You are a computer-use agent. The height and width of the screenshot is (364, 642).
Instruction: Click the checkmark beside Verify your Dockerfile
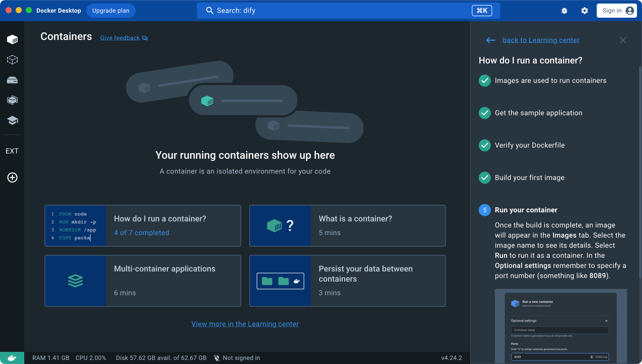coord(485,145)
